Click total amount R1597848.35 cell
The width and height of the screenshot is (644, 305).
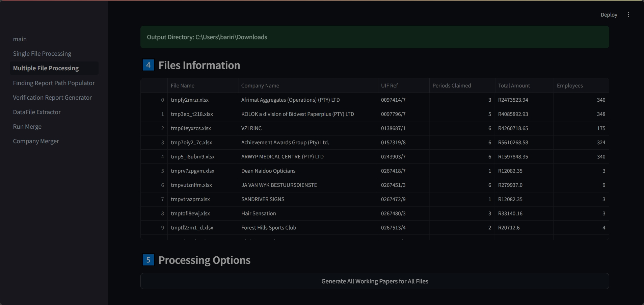(524, 157)
